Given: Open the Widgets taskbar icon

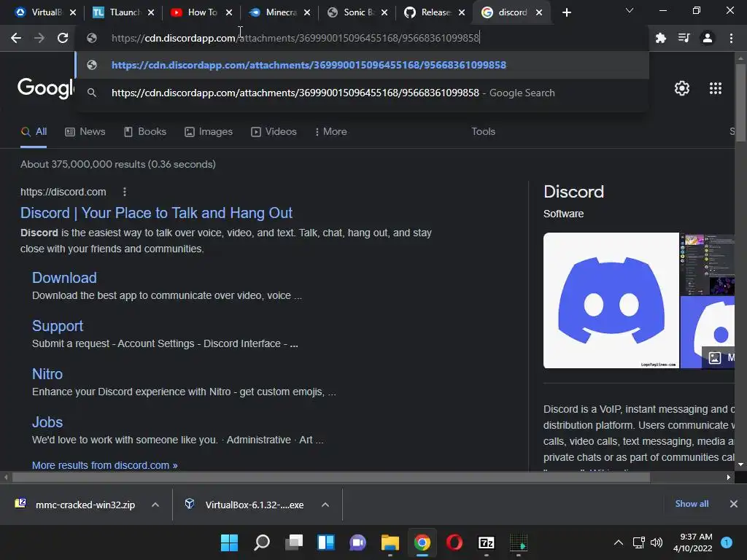Looking at the screenshot, I should tap(326, 542).
